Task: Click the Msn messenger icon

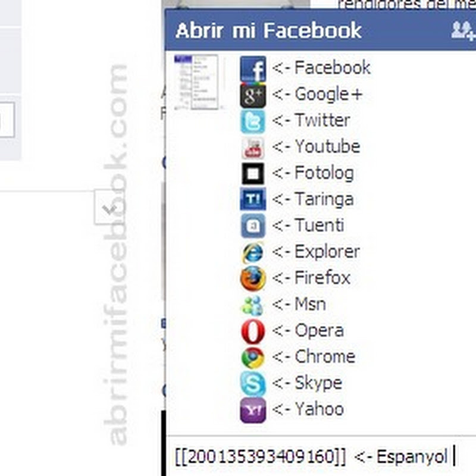Action: click(x=252, y=305)
